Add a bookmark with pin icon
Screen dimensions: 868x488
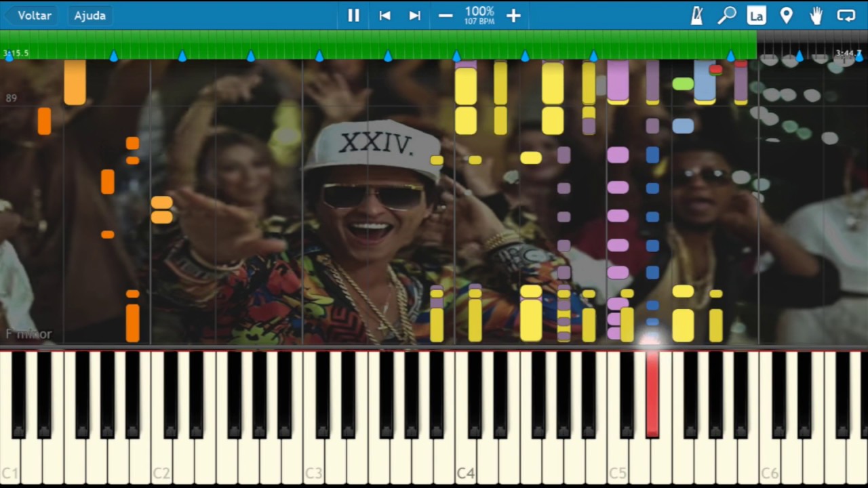786,16
